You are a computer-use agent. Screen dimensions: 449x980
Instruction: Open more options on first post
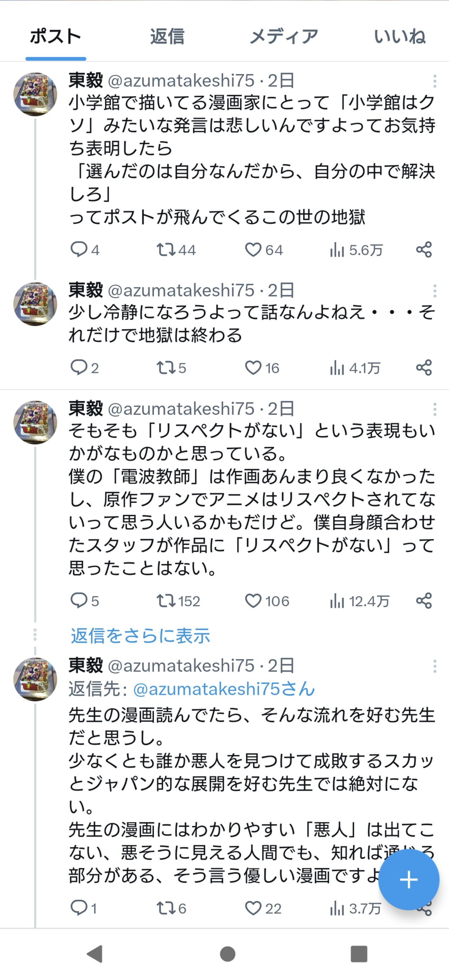(x=435, y=81)
